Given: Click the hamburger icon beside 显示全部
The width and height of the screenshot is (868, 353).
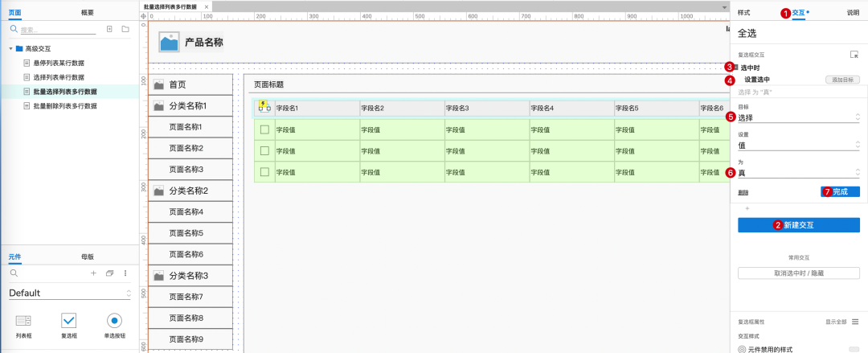Looking at the screenshot, I should (x=854, y=322).
